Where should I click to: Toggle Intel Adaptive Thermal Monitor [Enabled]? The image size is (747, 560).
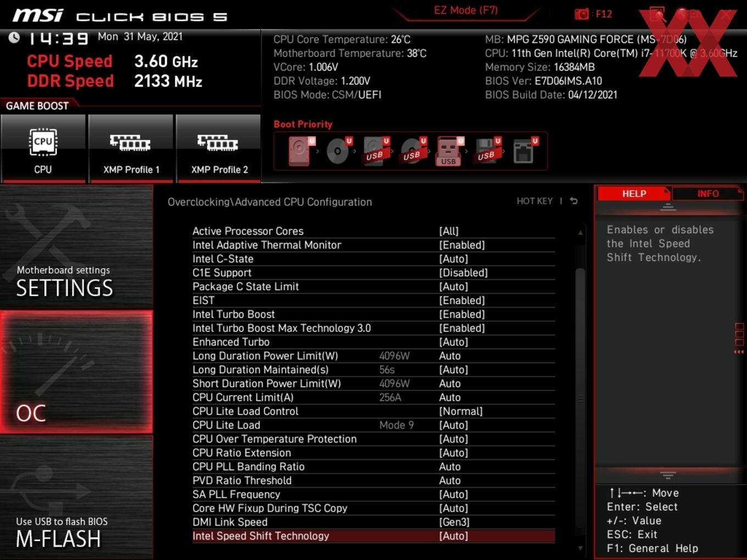pyautogui.click(x=462, y=245)
